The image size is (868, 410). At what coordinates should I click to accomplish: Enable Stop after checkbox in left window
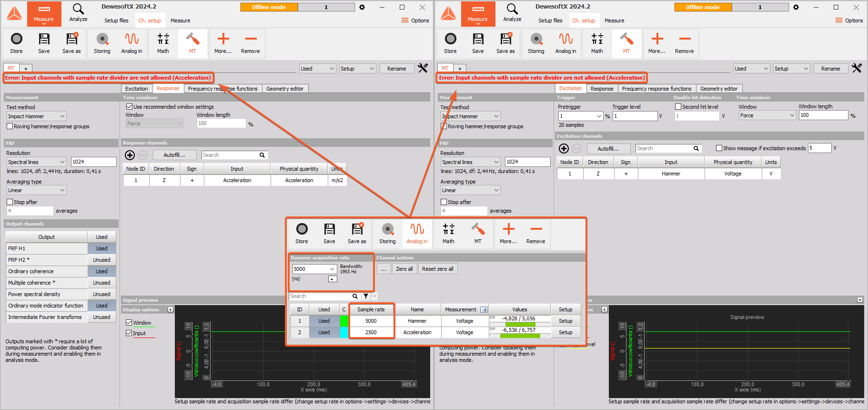(10, 202)
